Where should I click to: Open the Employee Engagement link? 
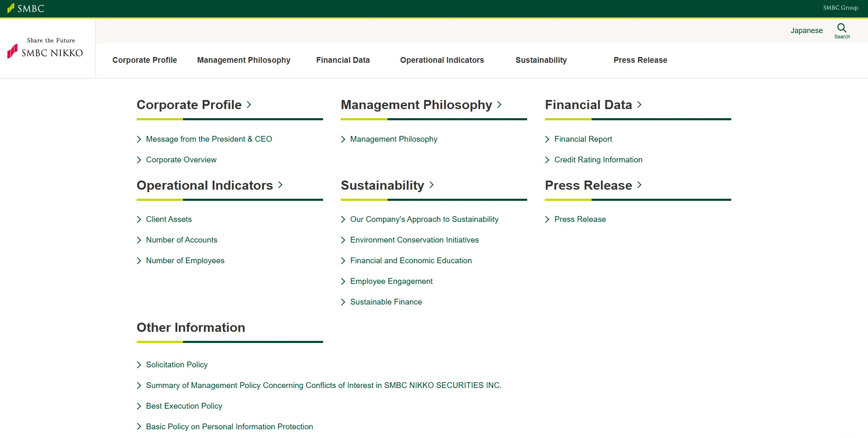click(x=391, y=281)
